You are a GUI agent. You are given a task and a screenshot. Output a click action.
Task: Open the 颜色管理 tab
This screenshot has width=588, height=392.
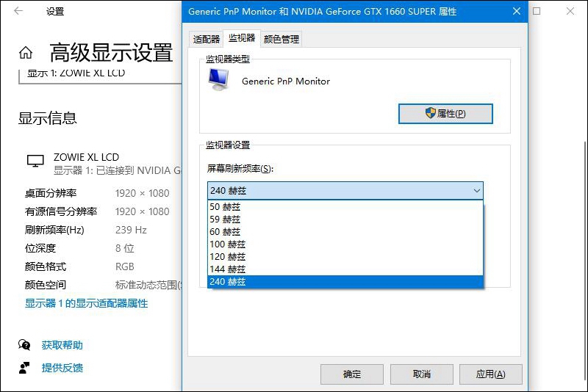pos(282,40)
